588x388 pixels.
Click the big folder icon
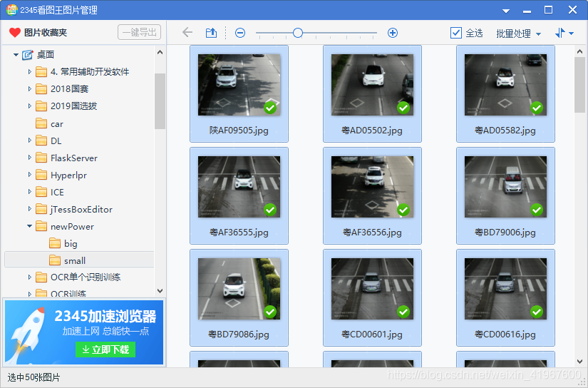tap(55, 243)
